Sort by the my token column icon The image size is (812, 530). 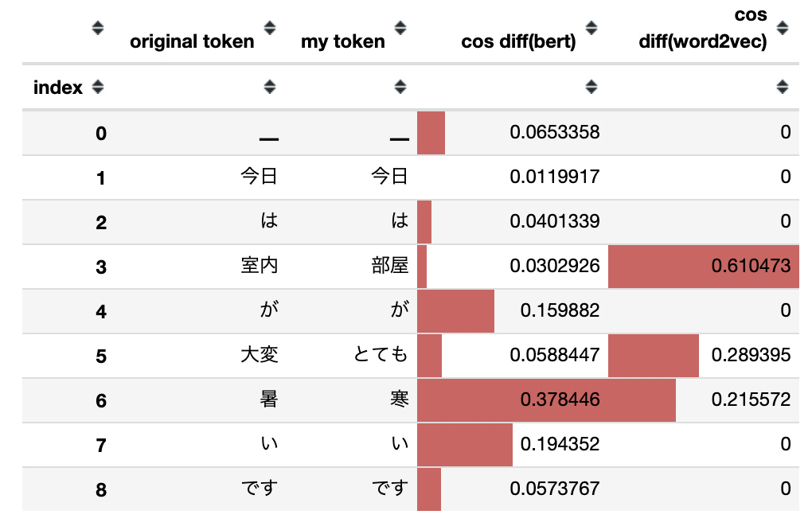400,28
